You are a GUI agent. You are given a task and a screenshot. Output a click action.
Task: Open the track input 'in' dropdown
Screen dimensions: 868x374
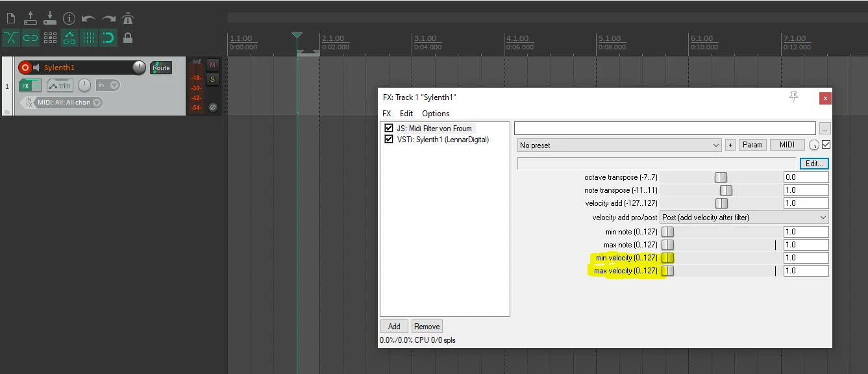[x=108, y=85]
